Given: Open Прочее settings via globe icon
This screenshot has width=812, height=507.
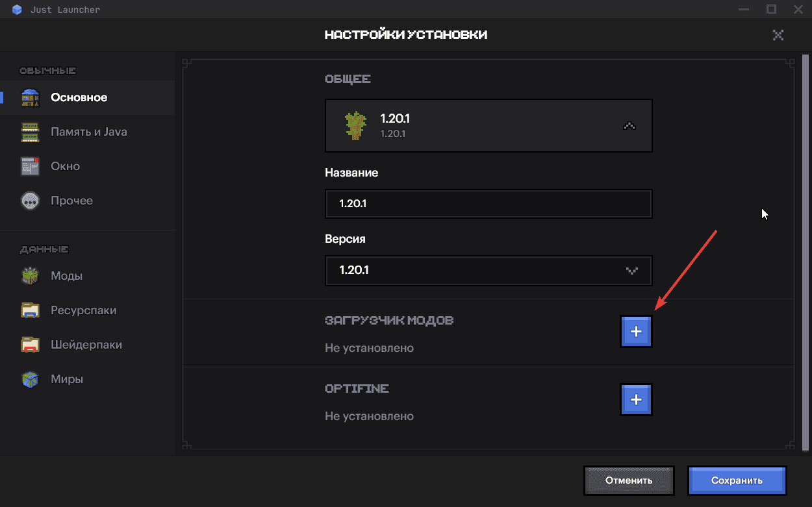Looking at the screenshot, I should pos(30,201).
